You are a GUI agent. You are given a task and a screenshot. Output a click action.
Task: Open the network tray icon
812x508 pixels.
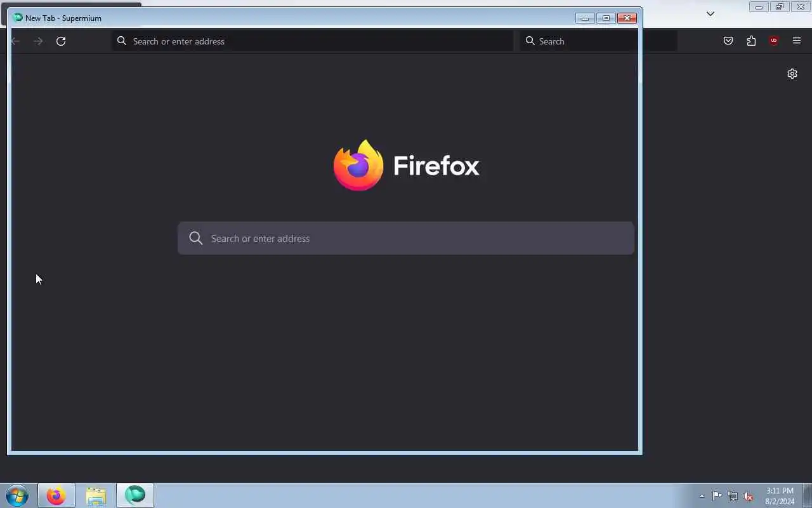coord(733,496)
